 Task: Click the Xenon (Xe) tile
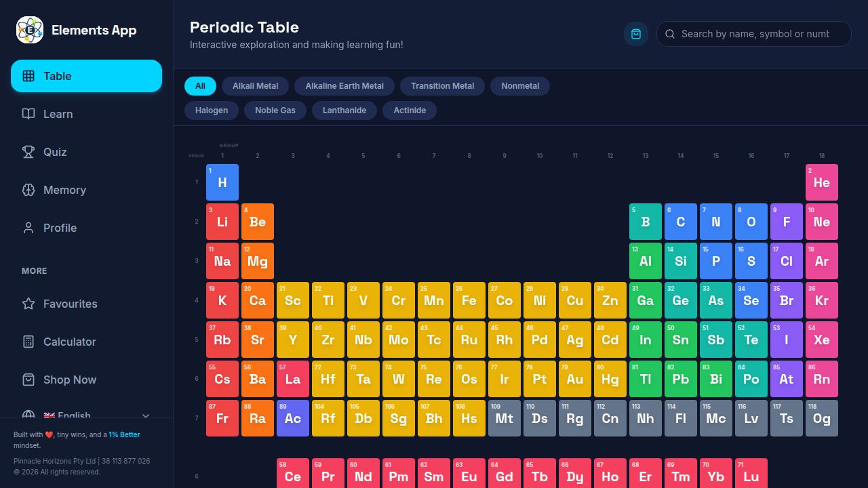coord(822,340)
